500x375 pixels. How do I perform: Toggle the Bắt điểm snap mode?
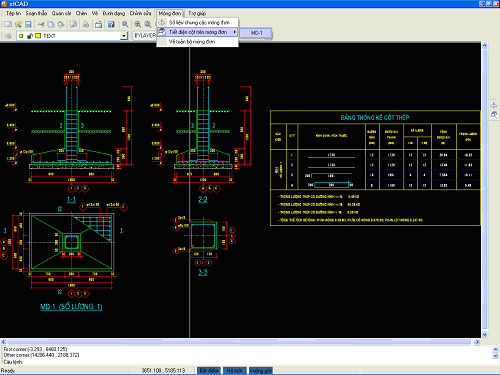(x=209, y=371)
